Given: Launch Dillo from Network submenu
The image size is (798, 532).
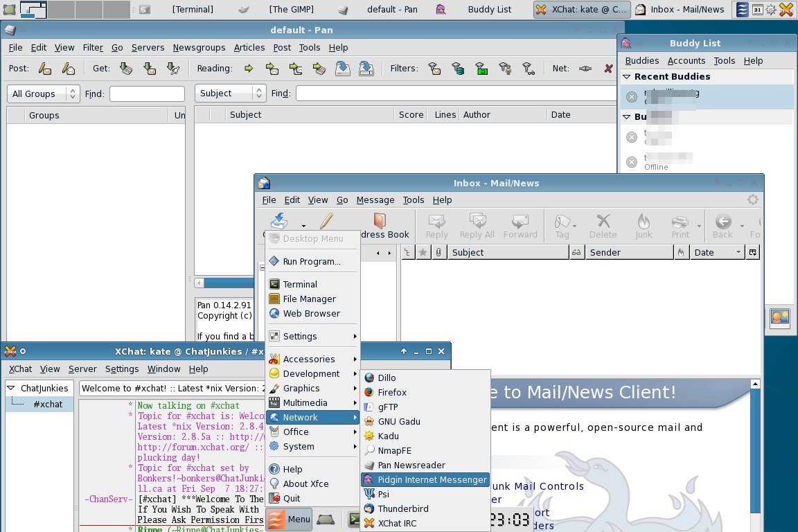Looking at the screenshot, I should click(x=425, y=378).
